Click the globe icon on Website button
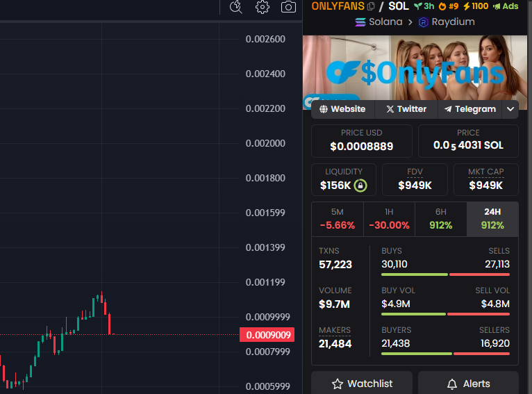532x394 pixels. point(324,109)
